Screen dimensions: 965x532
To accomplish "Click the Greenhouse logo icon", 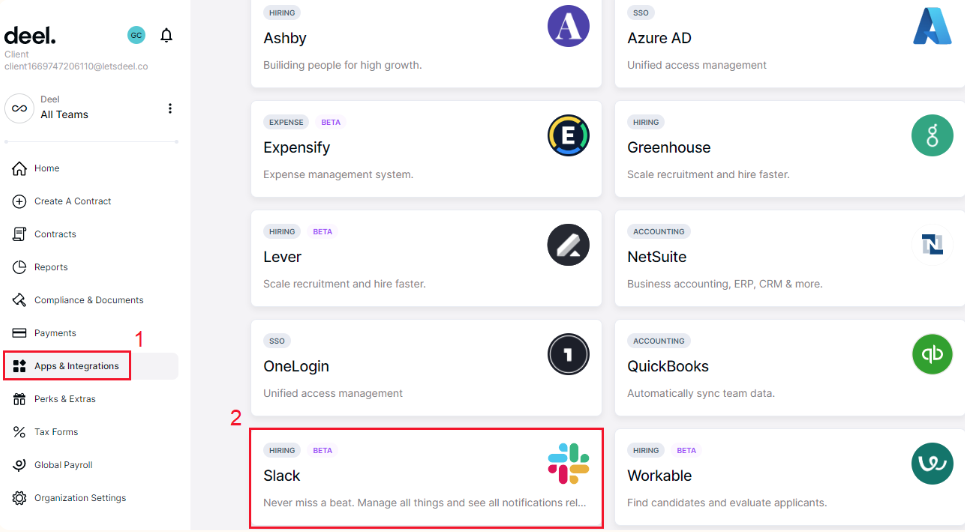I will click(932, 135).
